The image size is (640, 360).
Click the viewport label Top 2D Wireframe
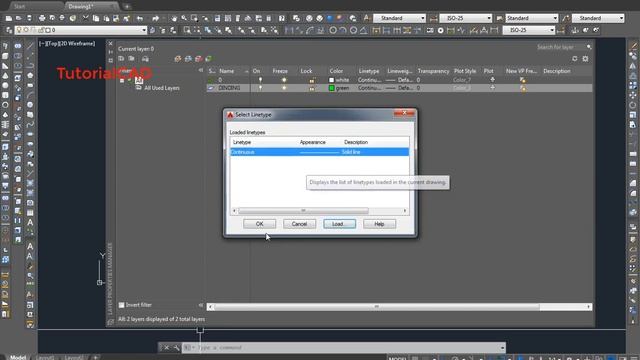(67, 43)
